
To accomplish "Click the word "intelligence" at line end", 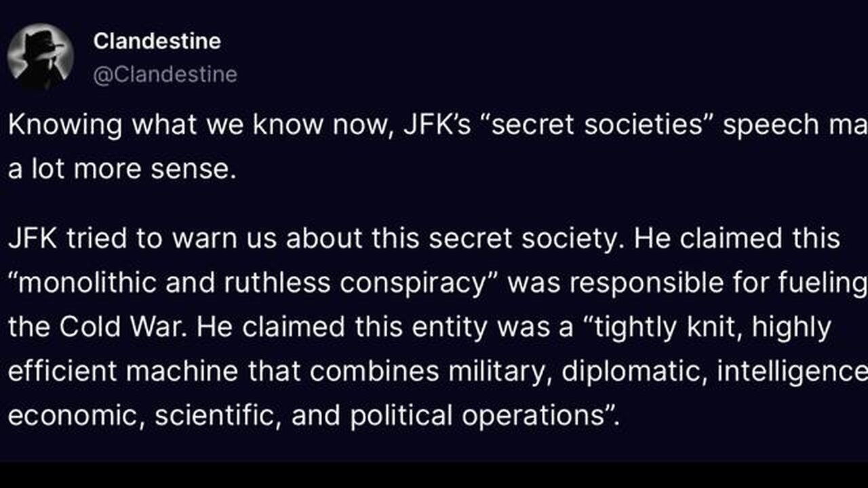I will (x=792, y=371).
